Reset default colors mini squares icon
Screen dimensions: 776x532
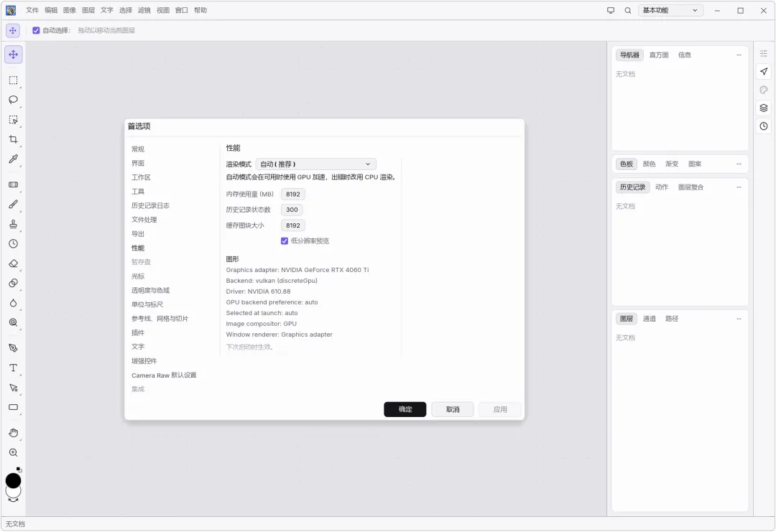19,470
